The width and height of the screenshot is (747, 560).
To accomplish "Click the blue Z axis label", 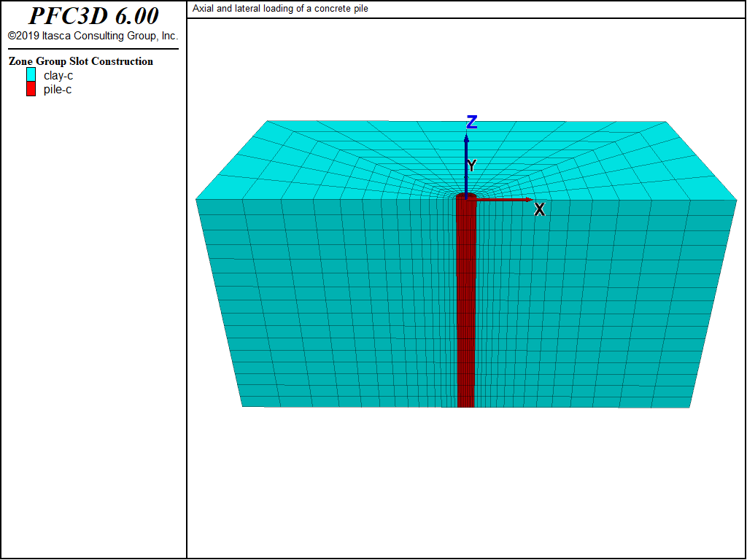I will pyautogui.click(x=472, y=122).
